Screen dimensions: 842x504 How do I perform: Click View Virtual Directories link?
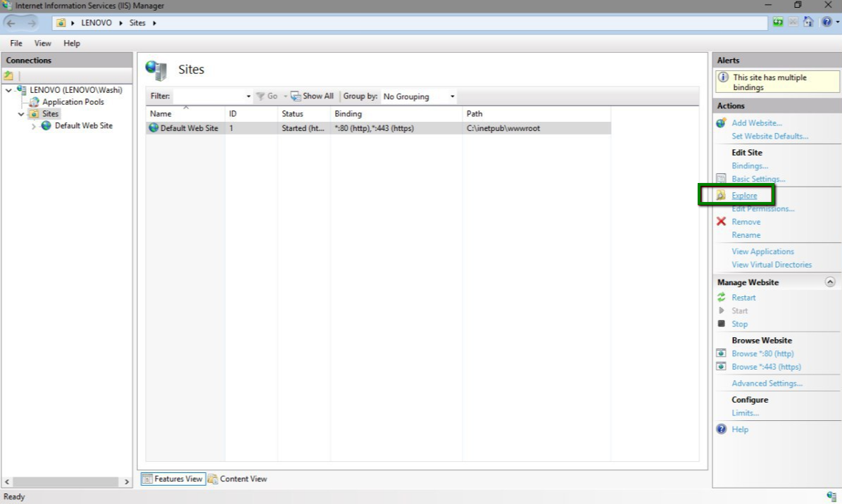[772, 265]
